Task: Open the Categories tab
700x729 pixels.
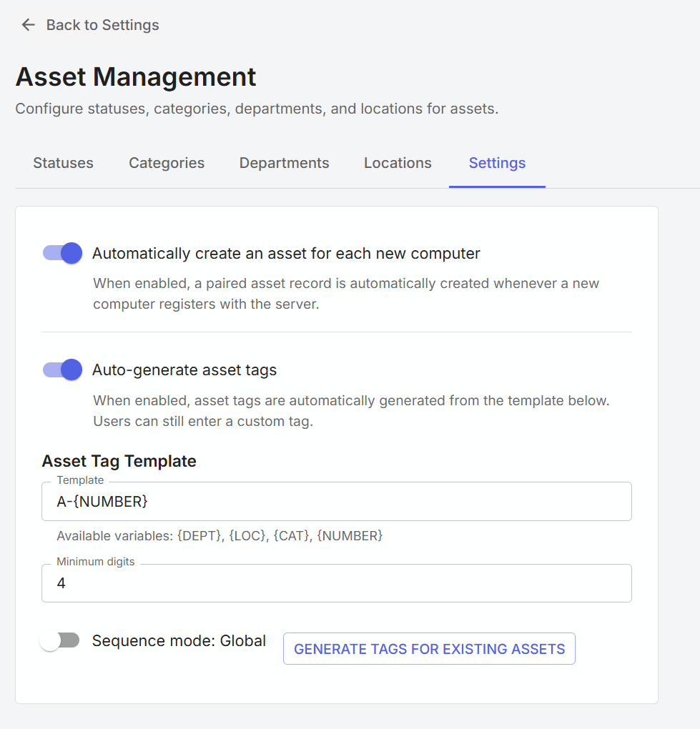Action: 167,163
